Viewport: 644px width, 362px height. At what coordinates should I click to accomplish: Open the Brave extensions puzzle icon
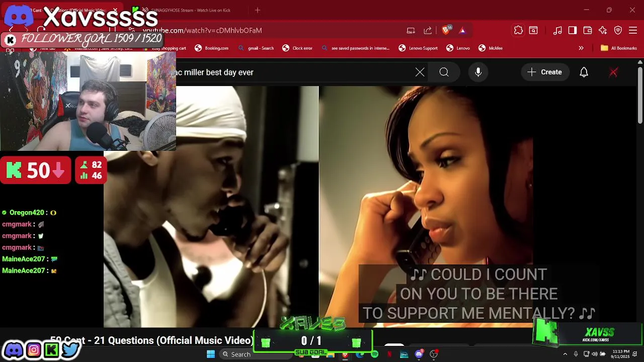pyautogui.click(x=518, y=30)
